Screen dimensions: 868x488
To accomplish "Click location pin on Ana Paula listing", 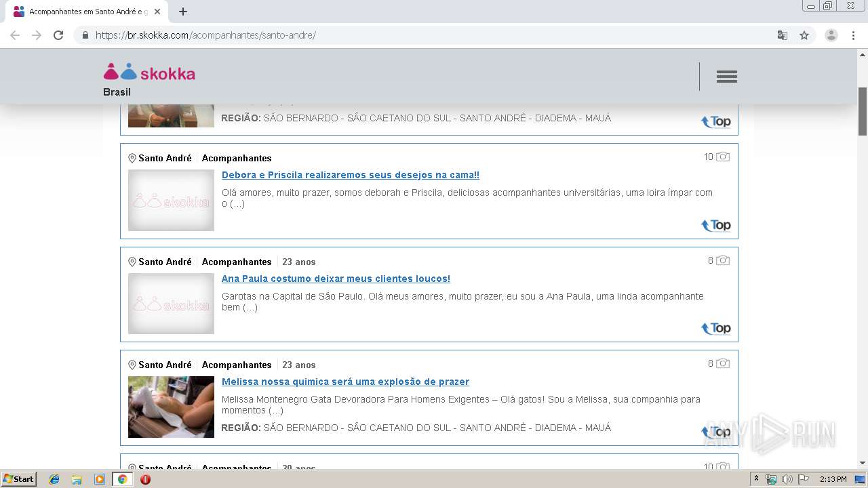I will 132,262.
